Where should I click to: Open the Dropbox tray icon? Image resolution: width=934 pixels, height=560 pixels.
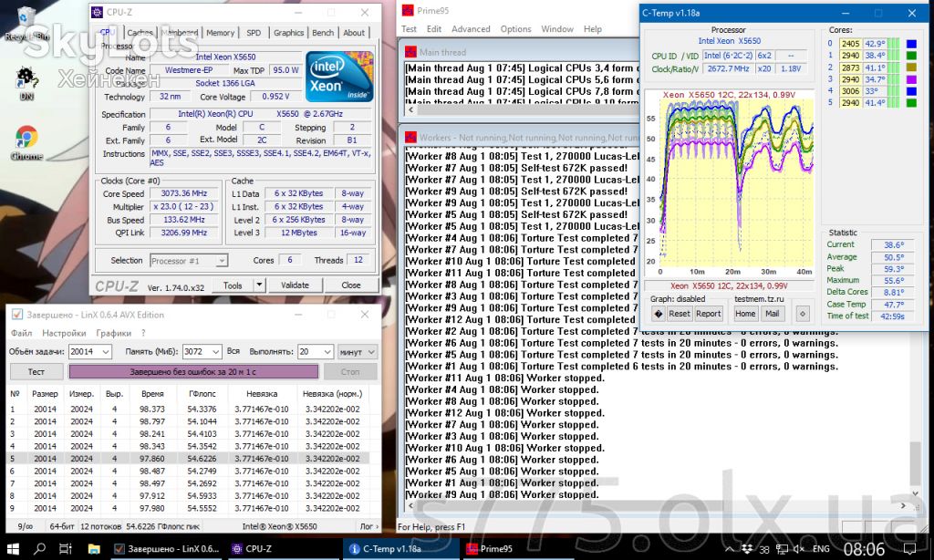[746, 548]
